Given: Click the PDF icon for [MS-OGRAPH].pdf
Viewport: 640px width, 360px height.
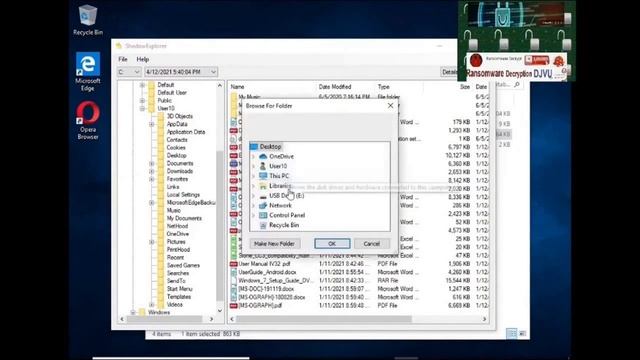Looking at the screenshot, I should click(x=233, y=305).
